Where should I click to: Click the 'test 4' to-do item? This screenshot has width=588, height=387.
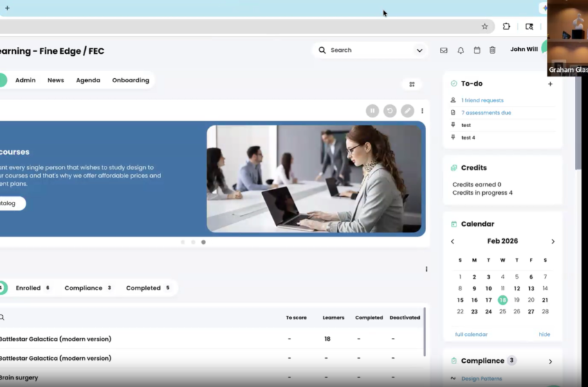[x=468, y=138]
